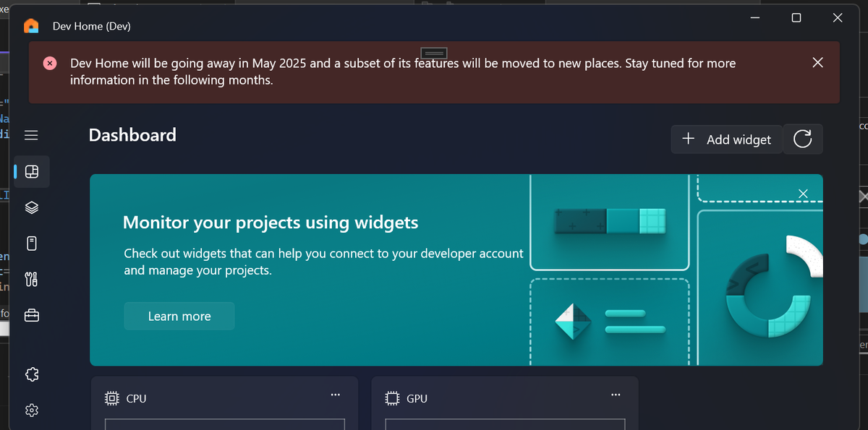Close the widgets promotion banner
868x430 pixels.
point(803,194)
